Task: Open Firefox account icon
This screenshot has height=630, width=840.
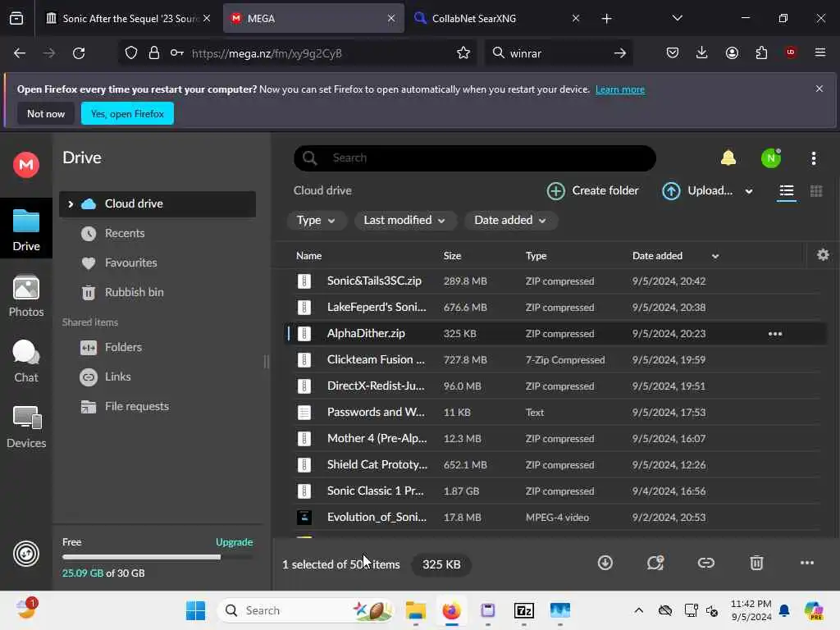Action: click(x=732, y=52)
